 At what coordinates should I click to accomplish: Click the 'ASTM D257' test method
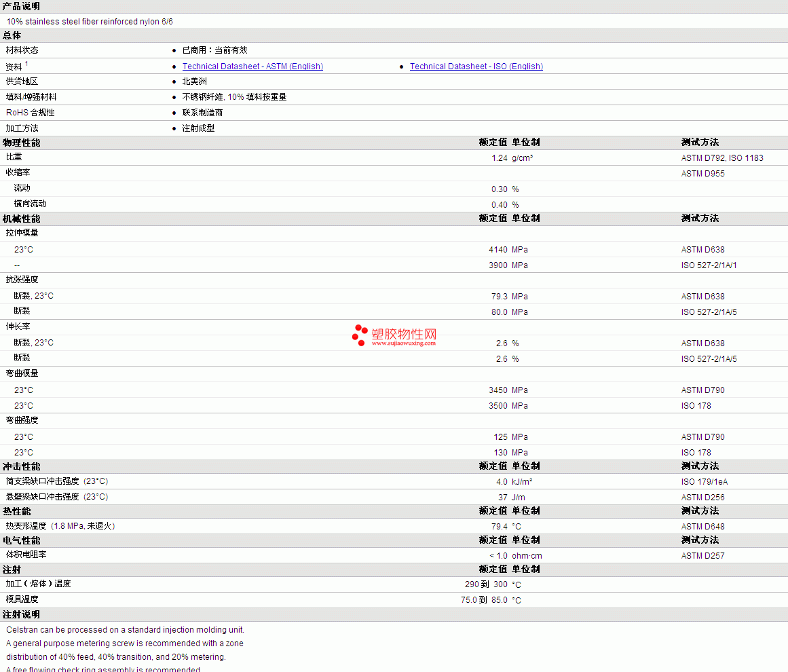tap(703, 555)
